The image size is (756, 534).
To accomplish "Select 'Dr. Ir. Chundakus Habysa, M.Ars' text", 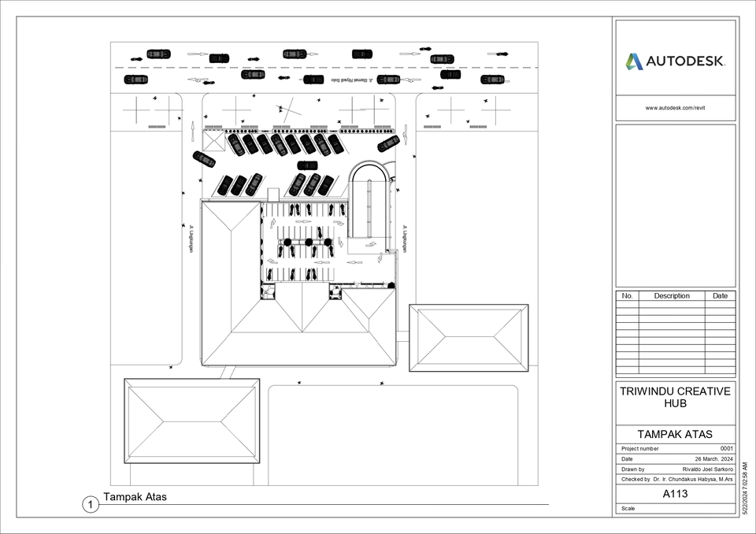I will point(693,479).
